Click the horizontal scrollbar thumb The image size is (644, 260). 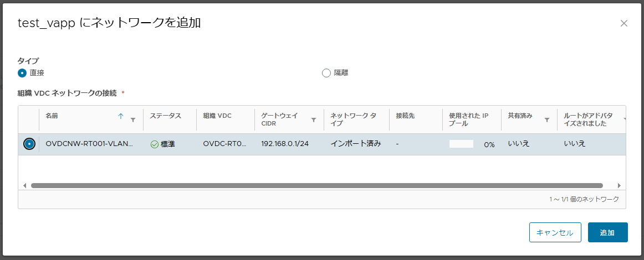tap(316, 185)
